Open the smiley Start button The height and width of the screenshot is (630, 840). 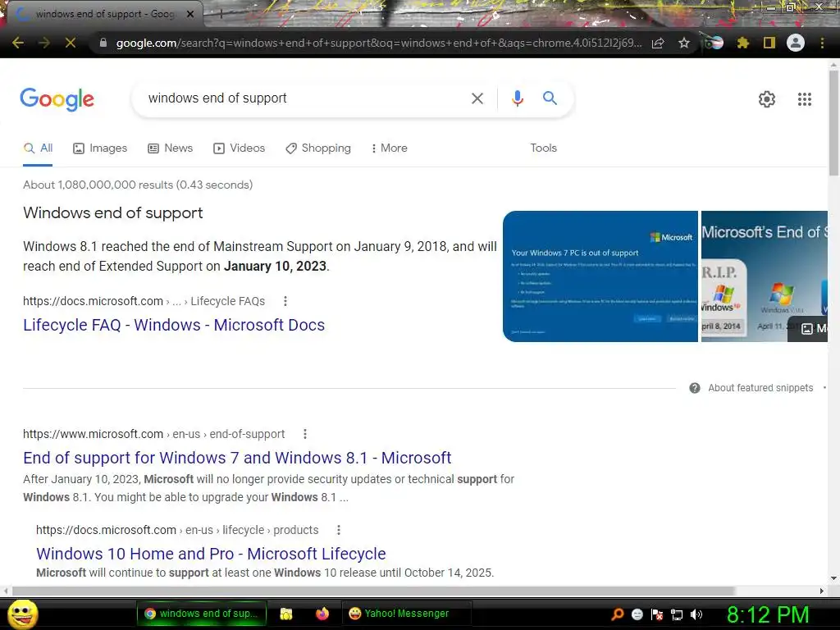[x=22, y=614]
